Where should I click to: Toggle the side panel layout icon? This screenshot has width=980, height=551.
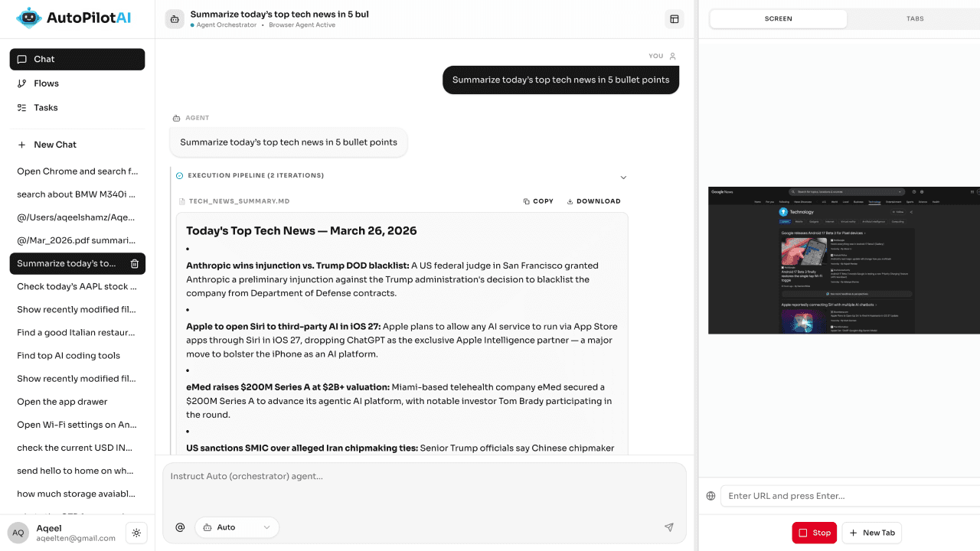pos(675,19)
